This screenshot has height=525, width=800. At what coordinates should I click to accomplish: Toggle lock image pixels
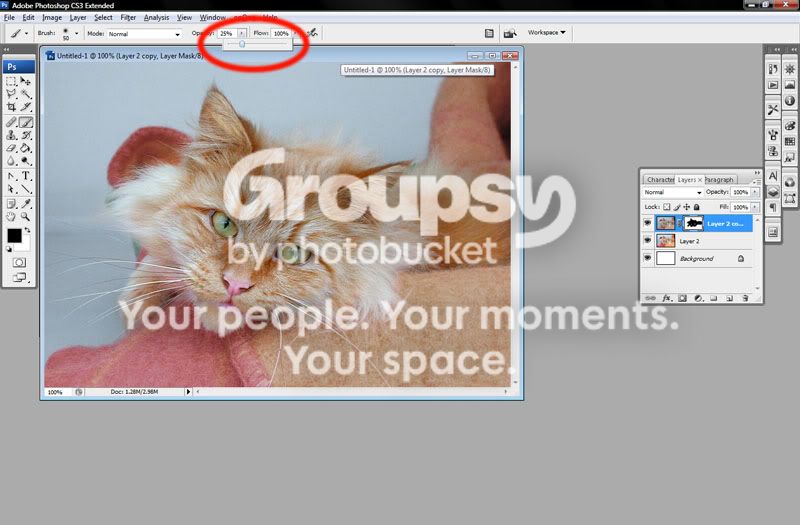click(677, 207)
